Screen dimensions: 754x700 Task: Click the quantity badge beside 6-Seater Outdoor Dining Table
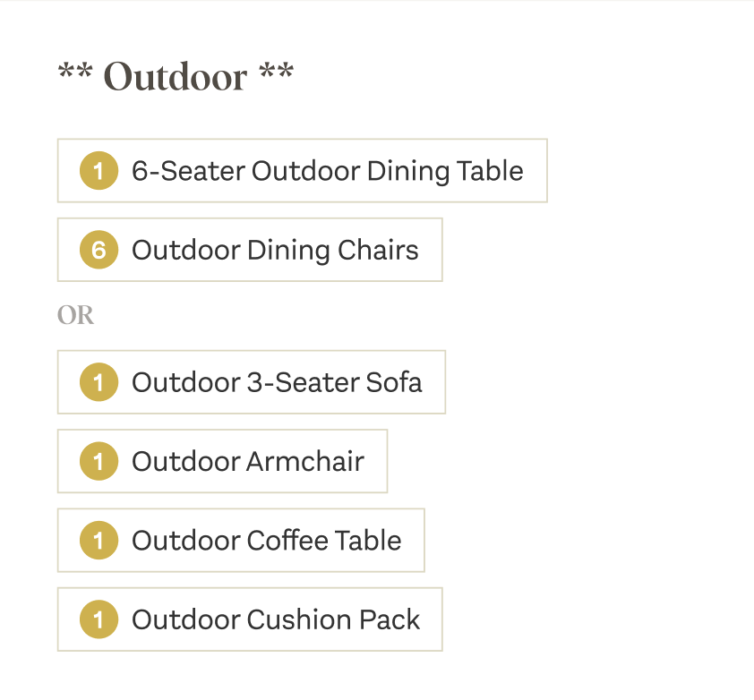point(99,171)
